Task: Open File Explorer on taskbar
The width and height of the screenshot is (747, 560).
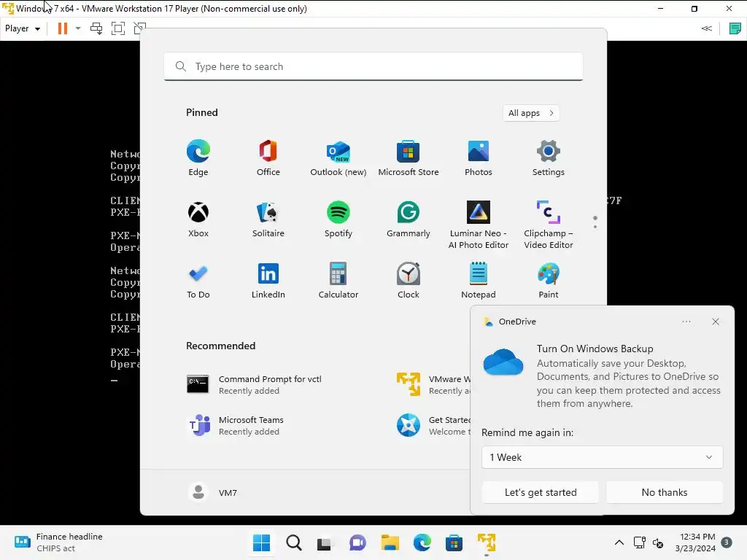Action: pos(390,542)
